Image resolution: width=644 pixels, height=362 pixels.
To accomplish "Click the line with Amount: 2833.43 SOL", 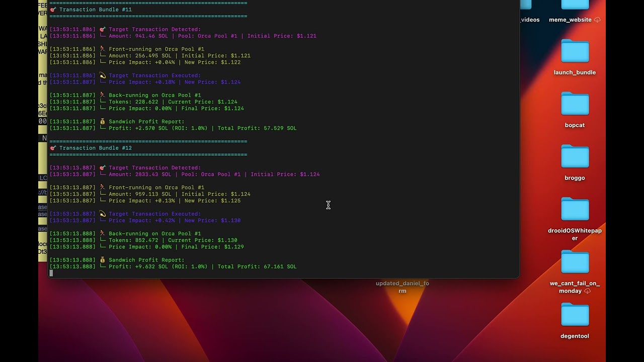I will tap(185, 174).
